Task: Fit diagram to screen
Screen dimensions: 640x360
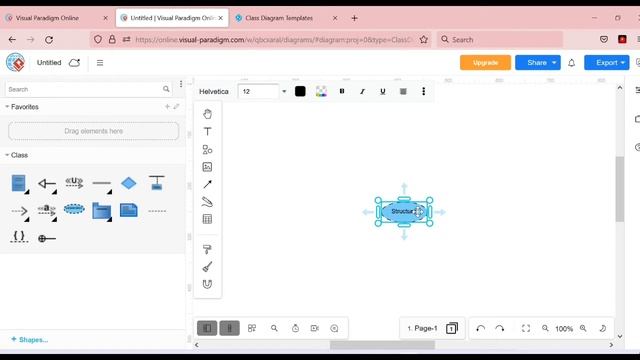Action: pyautogui.click(x=526, y=328)
